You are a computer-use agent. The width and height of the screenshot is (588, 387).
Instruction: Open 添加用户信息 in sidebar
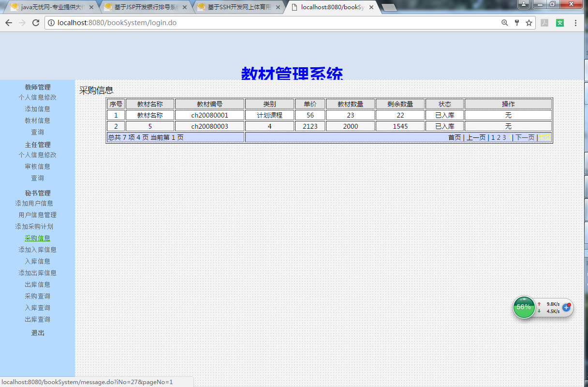tap(34, 203)
